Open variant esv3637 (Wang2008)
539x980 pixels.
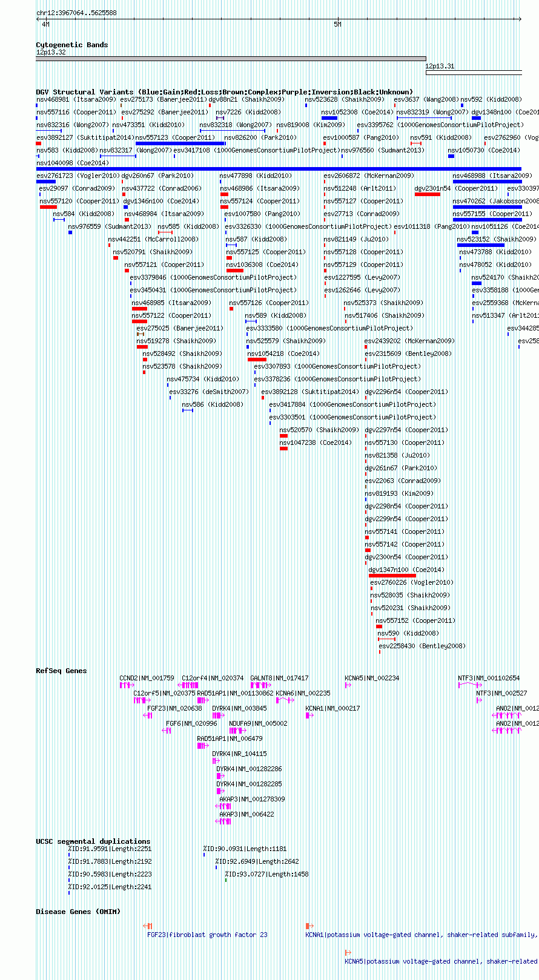(426, 99)
